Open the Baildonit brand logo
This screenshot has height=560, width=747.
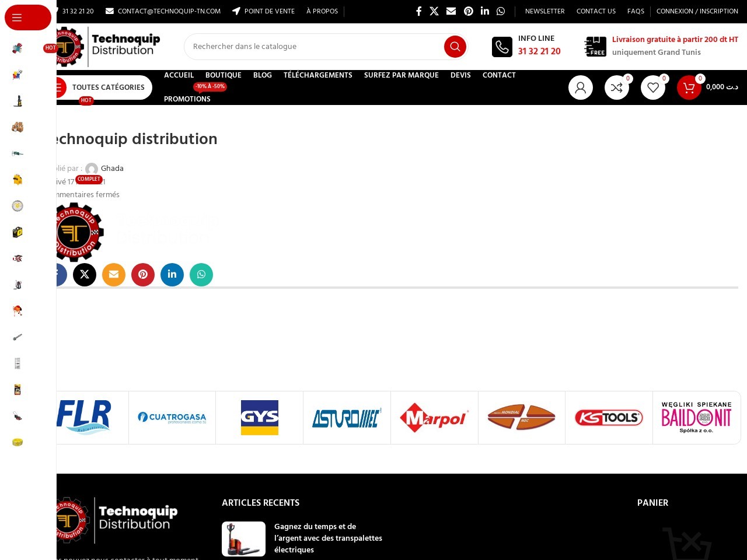pyautogui.click(x=696, y=418)
